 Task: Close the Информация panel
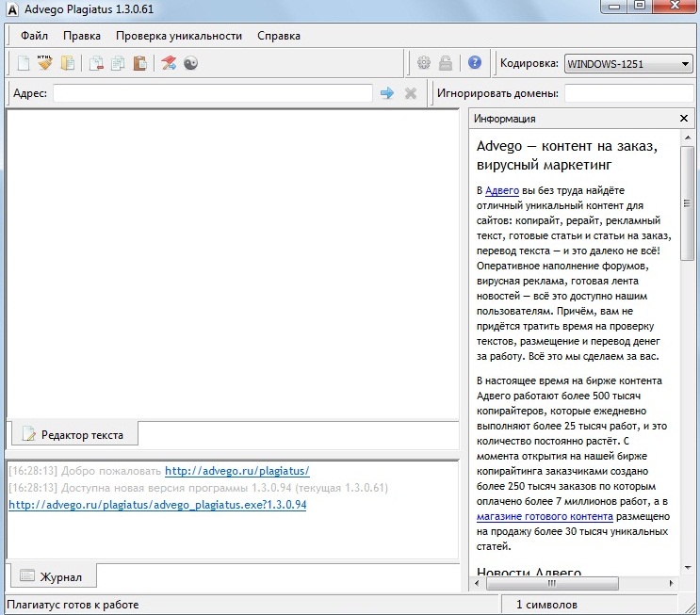pos(684,119)
